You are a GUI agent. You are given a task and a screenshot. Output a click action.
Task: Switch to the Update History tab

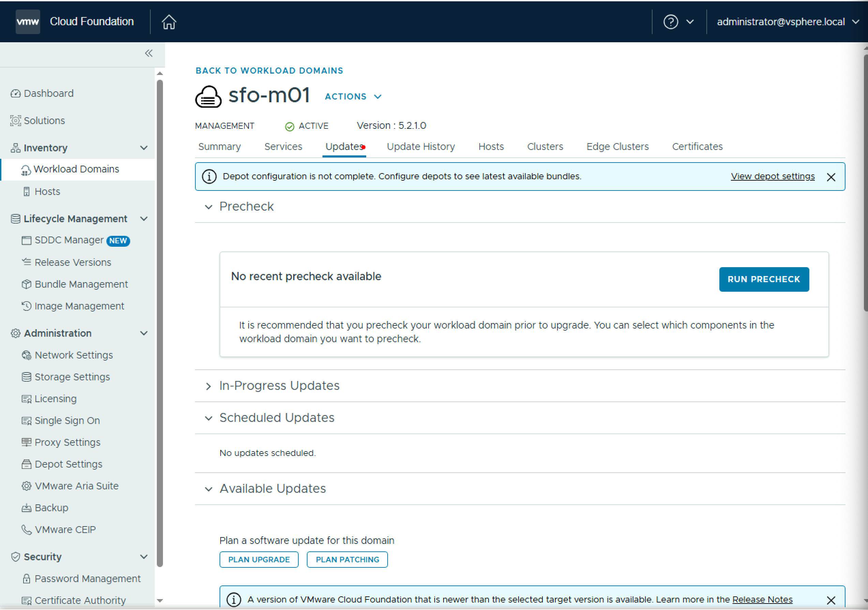(420, 147)
